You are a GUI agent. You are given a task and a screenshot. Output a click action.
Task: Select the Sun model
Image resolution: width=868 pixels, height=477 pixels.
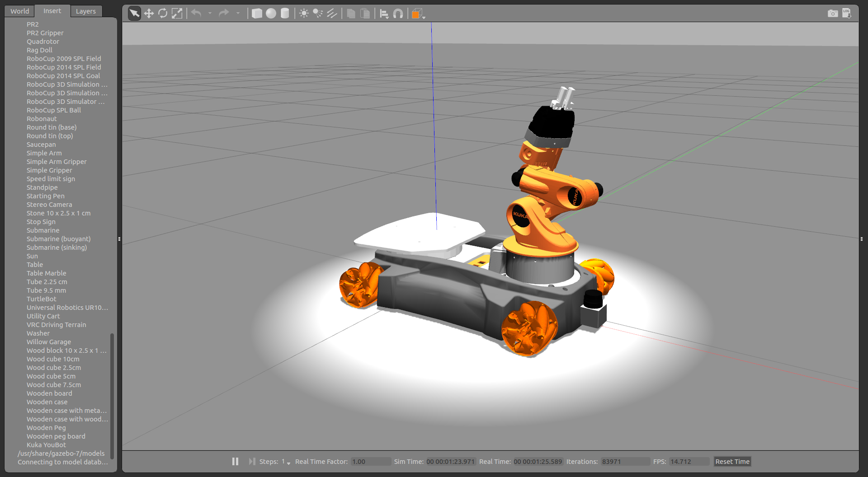[x=32, y=256]
